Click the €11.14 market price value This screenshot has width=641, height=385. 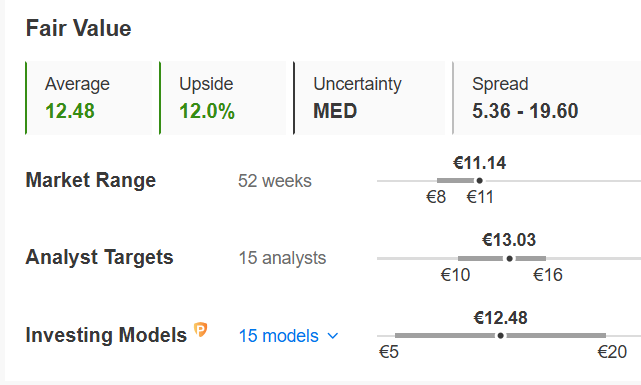click(x=480, y=163)
